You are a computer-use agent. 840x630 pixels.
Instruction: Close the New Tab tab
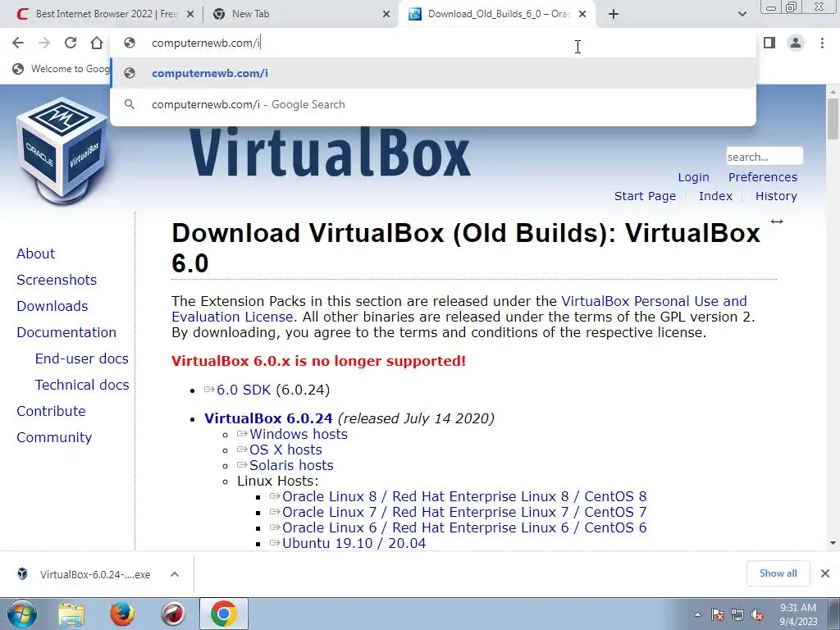tap(386, 15)
